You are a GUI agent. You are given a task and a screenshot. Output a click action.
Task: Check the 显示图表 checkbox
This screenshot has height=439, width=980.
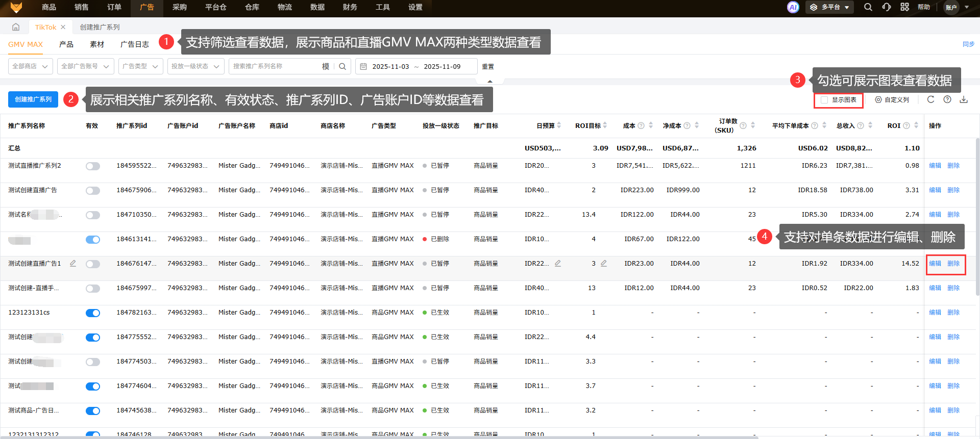pyautogui.click(x=824, y=100)
